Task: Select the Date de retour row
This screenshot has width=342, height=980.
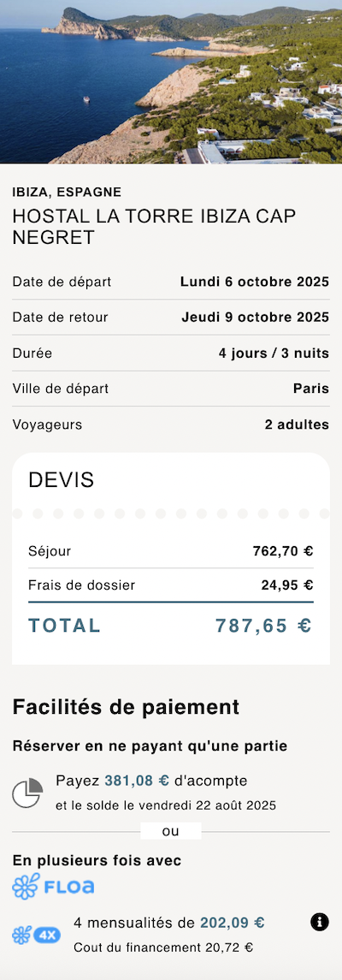Action: click(x=171, y=318)
